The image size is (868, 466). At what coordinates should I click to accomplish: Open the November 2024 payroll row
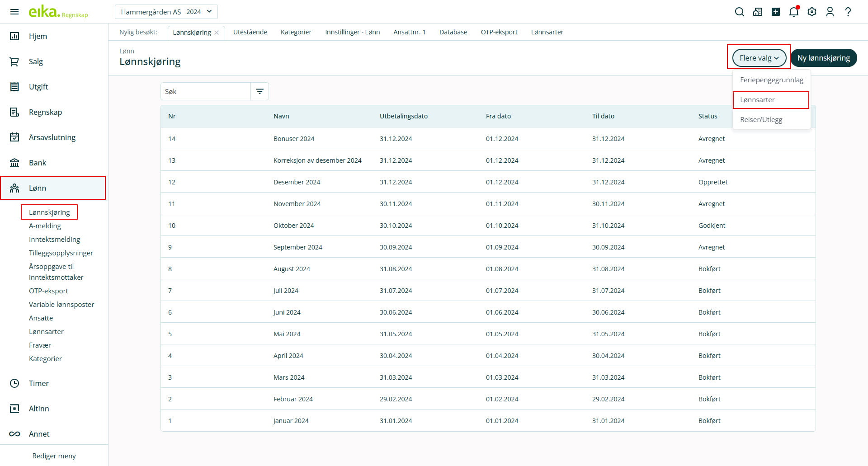[x=488, y=204]
